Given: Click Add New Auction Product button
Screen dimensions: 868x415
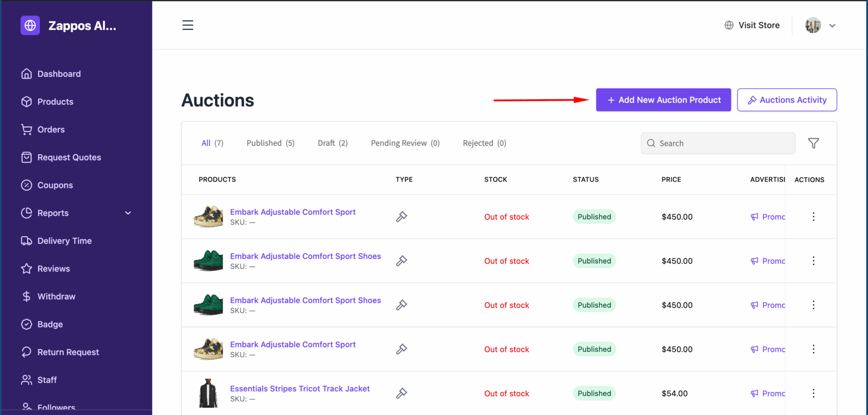Looking at the screenshot, I should 663,100.
